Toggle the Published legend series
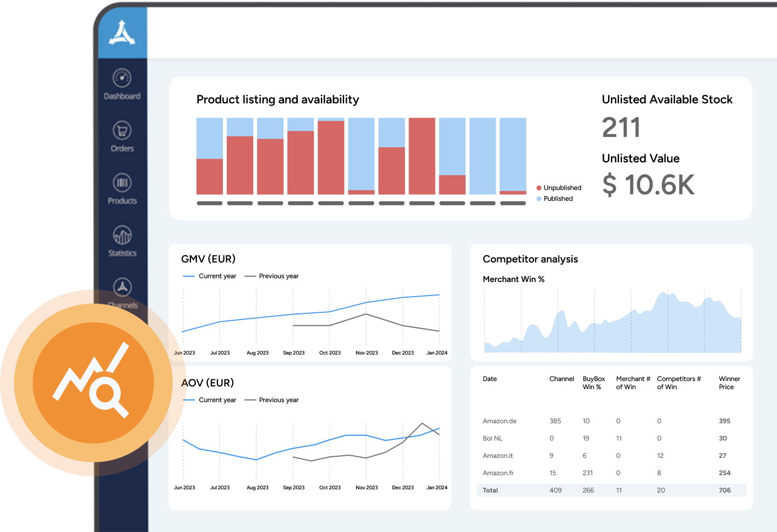Viewport: 777px width, 532px height. (x=558, y=199)
